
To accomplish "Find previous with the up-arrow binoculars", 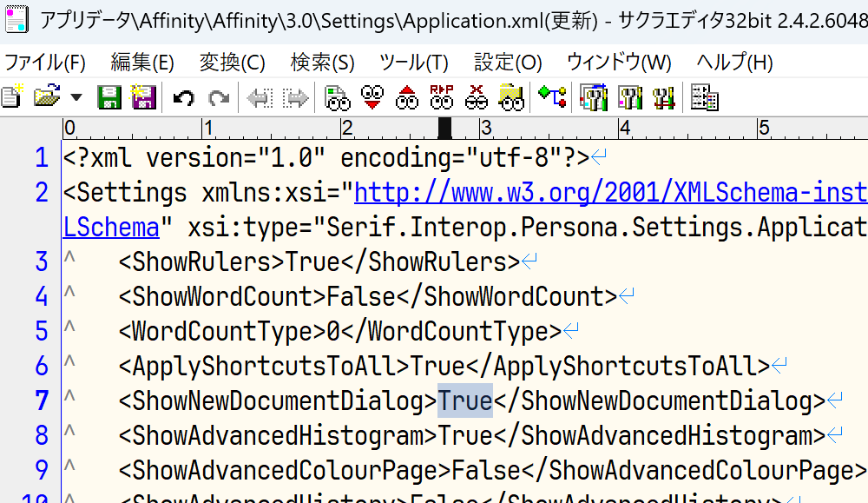I will click(407, 97).
